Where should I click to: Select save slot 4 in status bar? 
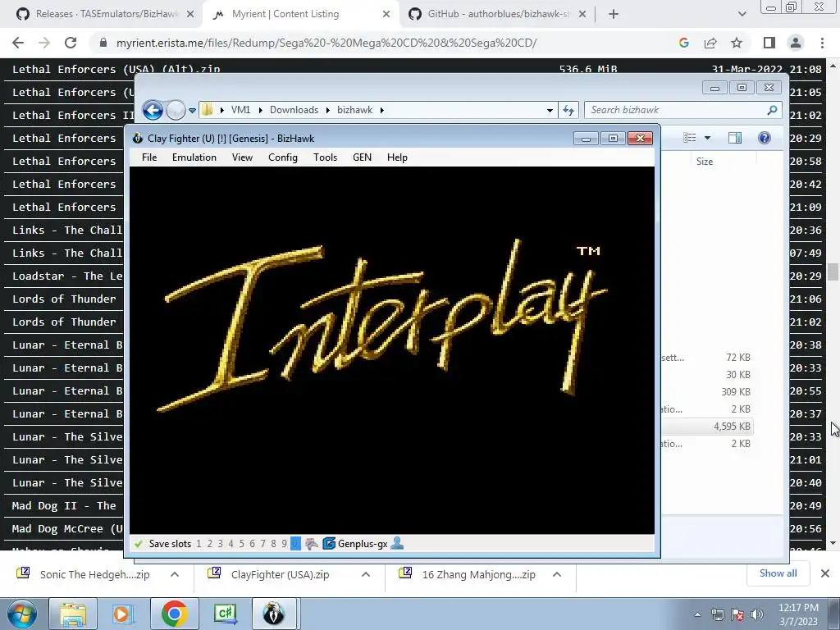tap(231, 544)
